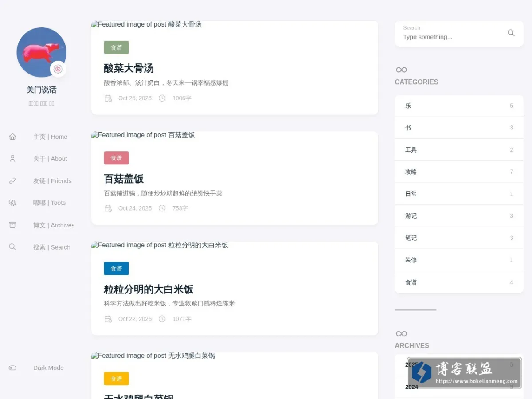This screenshot has height=399, width=532.
Task: Toggle the Dark Mode switch
Action: point(12,368)
